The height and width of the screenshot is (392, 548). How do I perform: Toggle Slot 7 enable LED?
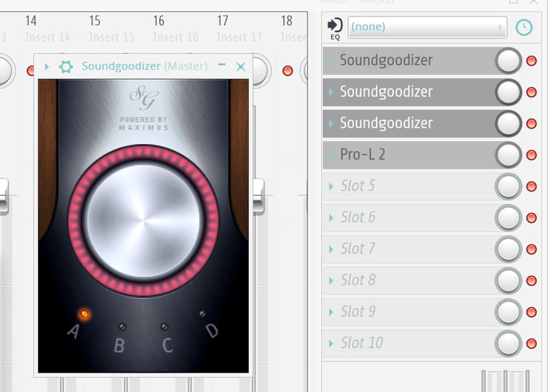click(532, 249)
